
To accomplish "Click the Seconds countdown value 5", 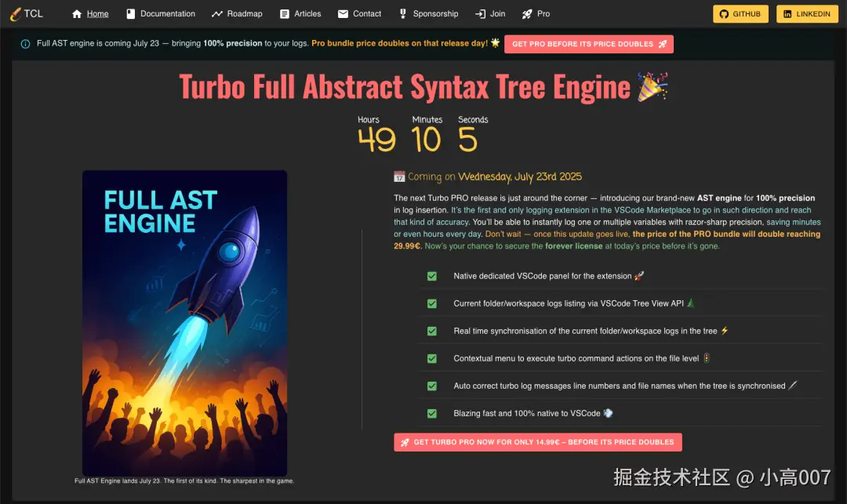I will [467, 140].
